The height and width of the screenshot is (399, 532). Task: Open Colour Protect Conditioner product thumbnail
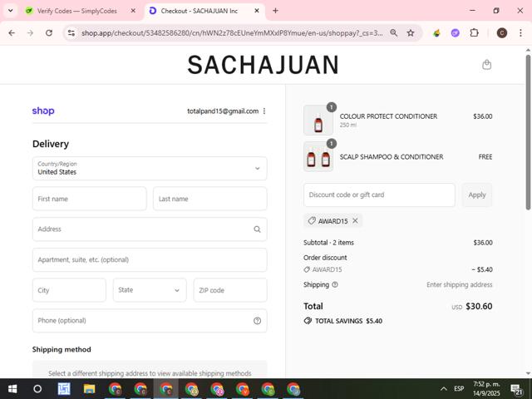[x=318, y=120]
